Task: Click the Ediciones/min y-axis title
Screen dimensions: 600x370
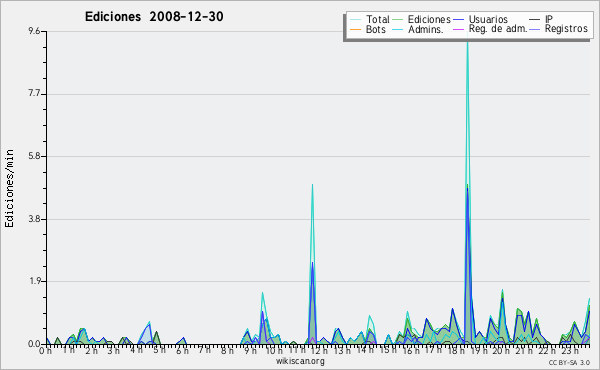Action: pos(9,188)
